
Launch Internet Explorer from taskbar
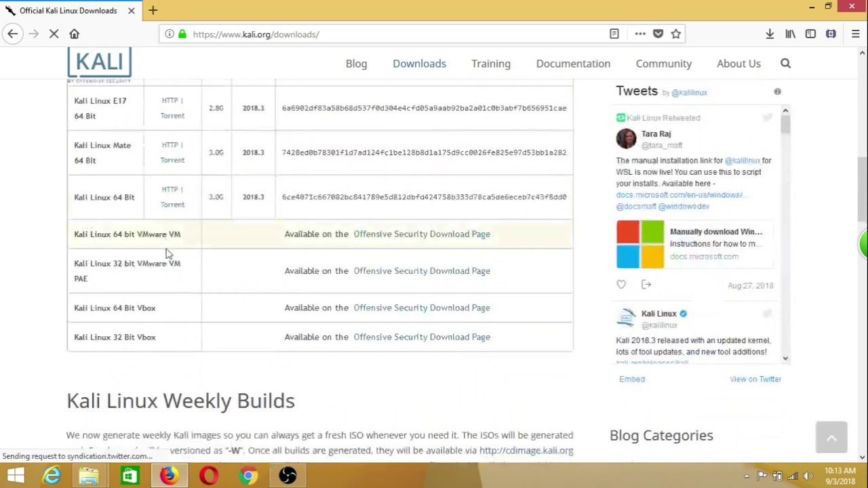pos(52,476)
